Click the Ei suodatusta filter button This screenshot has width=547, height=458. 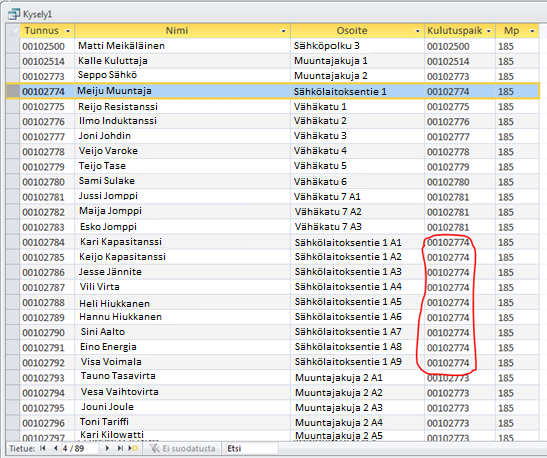[x=182, y=448]
